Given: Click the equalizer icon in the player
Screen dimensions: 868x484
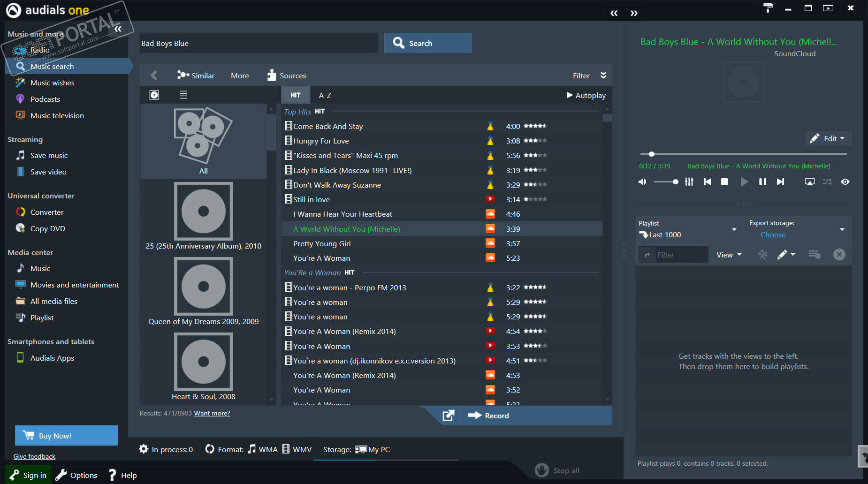Looking at the screenshot, I should point(689,181).
